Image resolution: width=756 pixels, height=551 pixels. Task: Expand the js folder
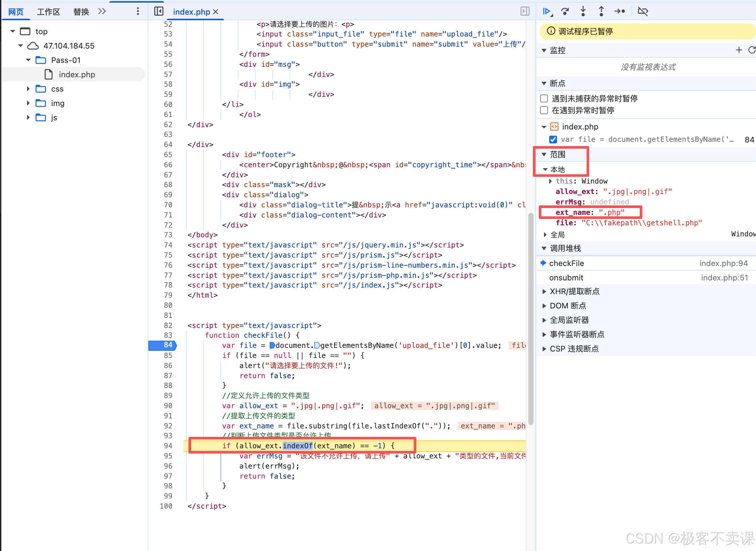pos(28,117)
